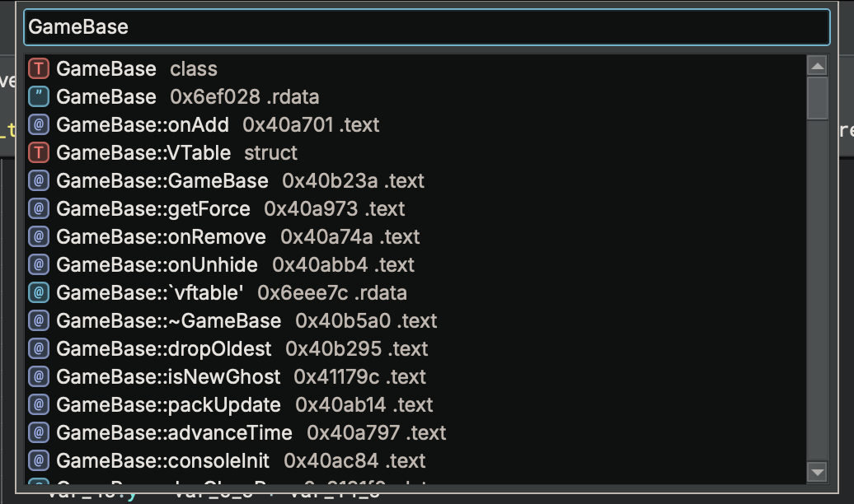Select the GameBase::dropOldest search result
The height and width of the screenshot is (504, 854).
[x=157, y=348]
